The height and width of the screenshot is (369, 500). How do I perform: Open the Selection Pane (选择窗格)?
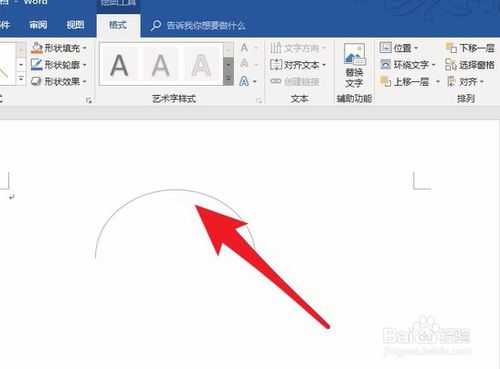click(470, 65)
